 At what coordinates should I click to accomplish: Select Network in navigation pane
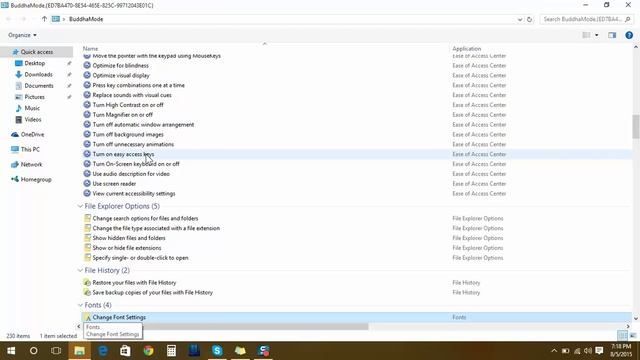point(31,164)
